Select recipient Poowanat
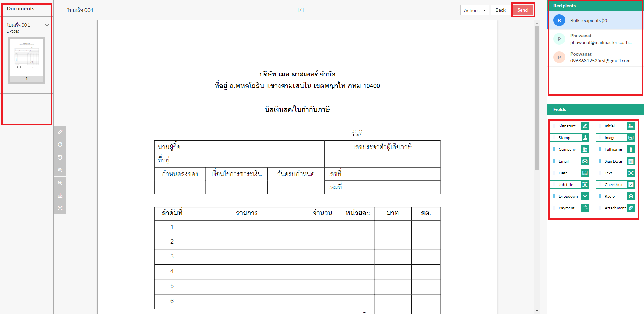 pos(595,57)
